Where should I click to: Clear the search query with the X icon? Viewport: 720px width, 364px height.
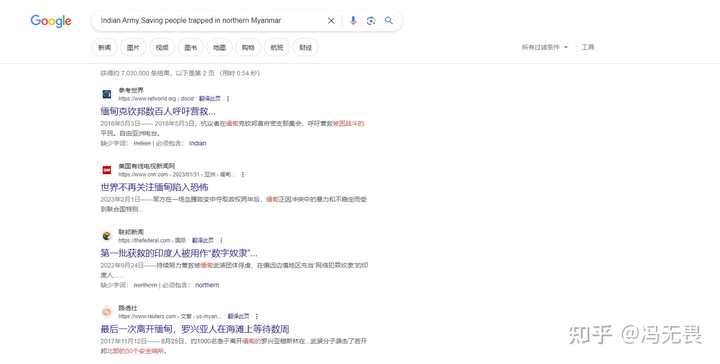pyautogui.click(x=331, y=21)
